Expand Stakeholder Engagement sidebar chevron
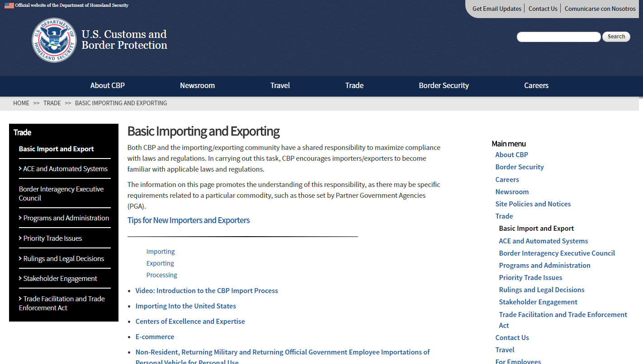This screenshot has width=643, height=364. pyautogui.click(x=20, y=278)
